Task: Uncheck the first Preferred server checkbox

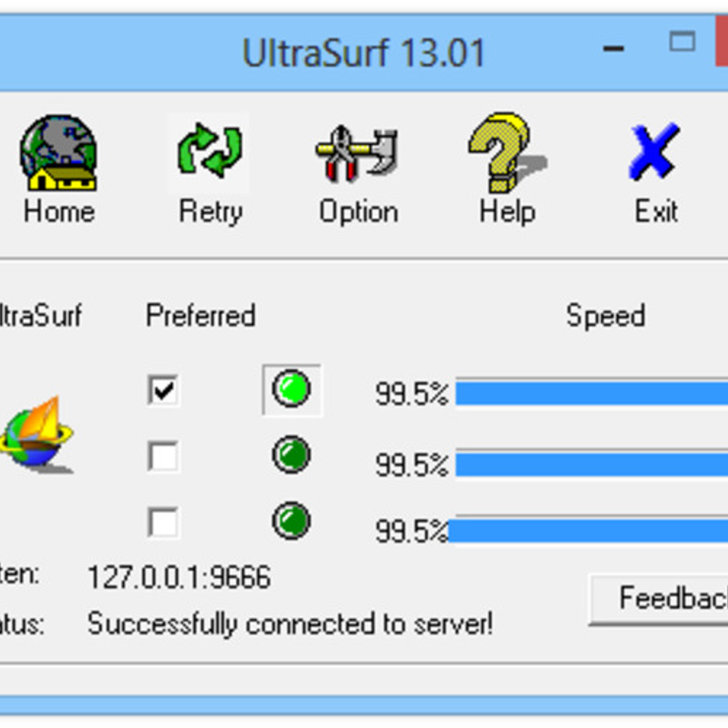Action: pyautogui.click(x=163, y=390)
